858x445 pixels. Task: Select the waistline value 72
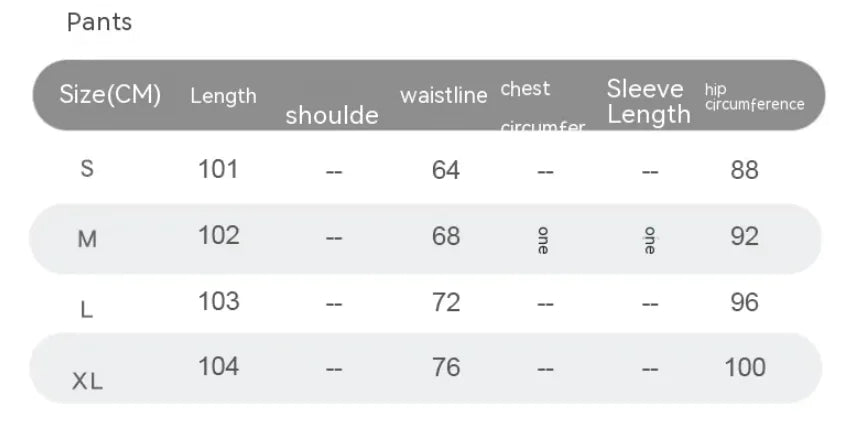[445, 302]
